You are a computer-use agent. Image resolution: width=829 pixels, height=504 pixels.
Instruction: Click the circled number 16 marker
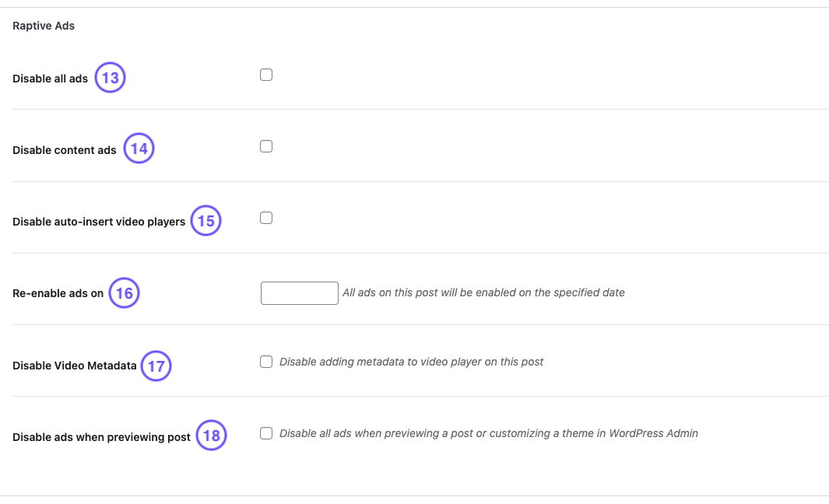[x=124, y=293]
